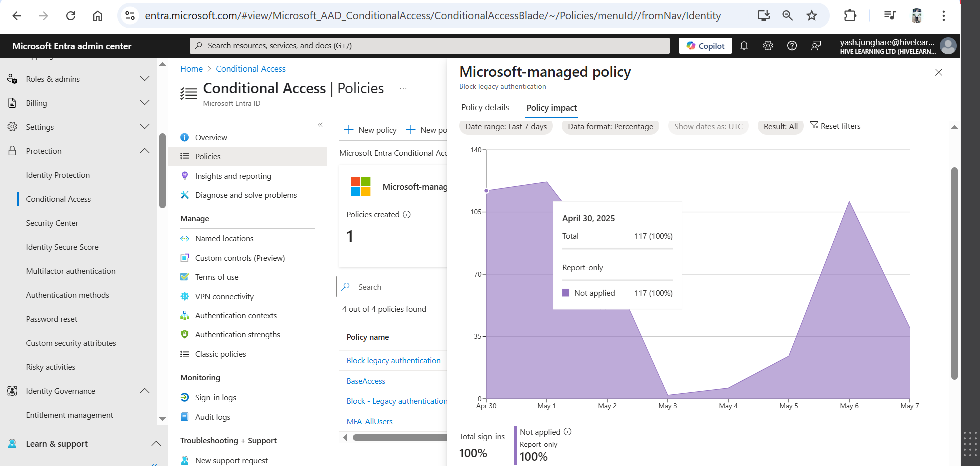
Task: Bookmark this page with star icon
Action: click(812, 16)
